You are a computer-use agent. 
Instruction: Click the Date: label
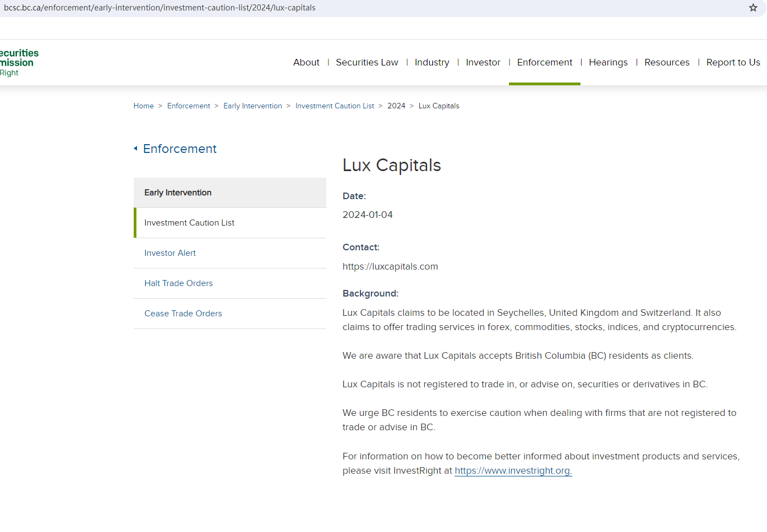click(354, 196)
